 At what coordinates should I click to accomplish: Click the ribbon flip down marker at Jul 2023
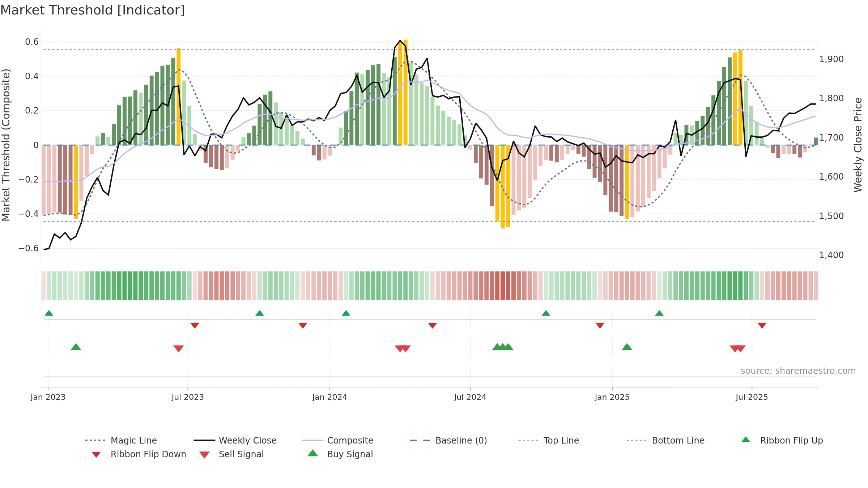195,326
